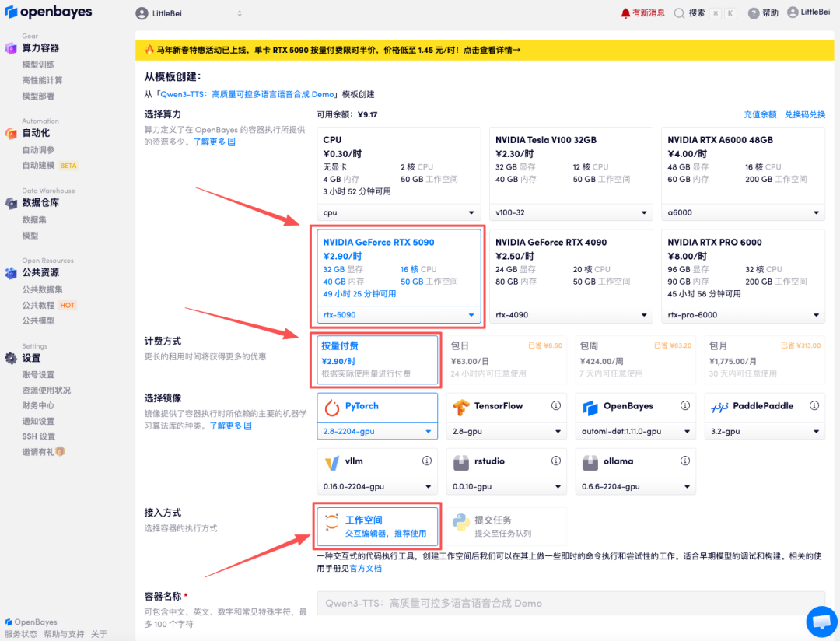Image resolution: width=840 pixels, height=641 pixels.
Task: Click the gift icon beside 邀请有礼
Action: [x=60, y=451]
